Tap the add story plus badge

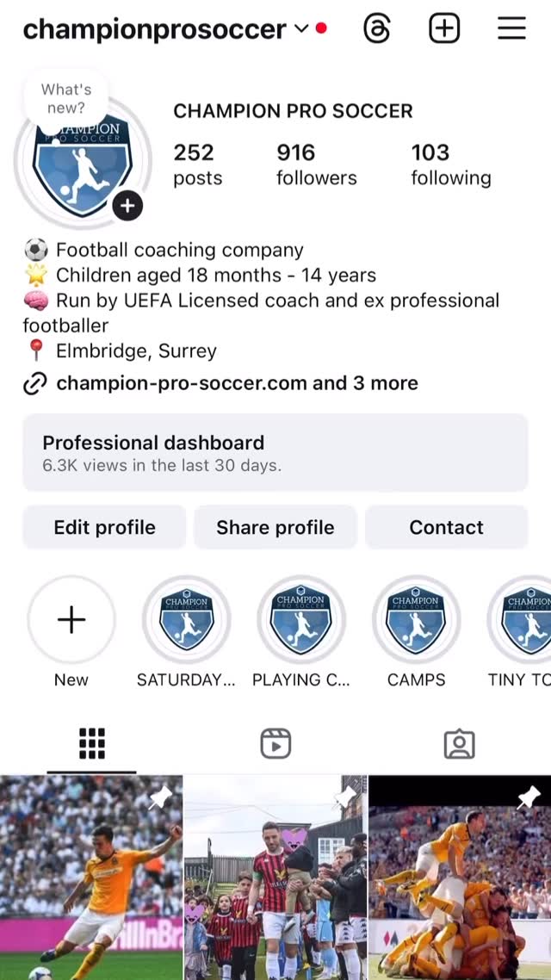(x=127, y=206)
